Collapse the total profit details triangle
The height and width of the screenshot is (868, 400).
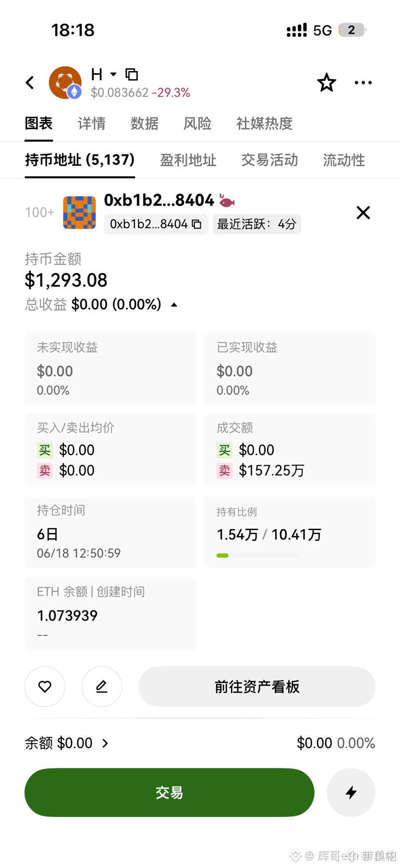174,305
